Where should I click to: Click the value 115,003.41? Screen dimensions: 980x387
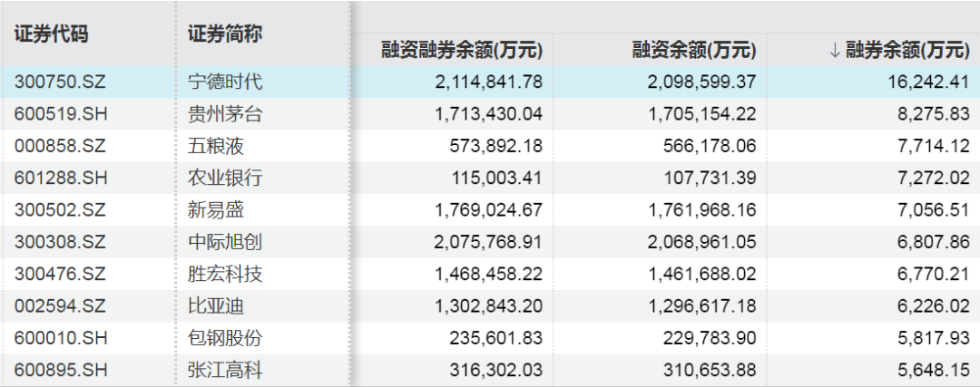tap(497, 178)
